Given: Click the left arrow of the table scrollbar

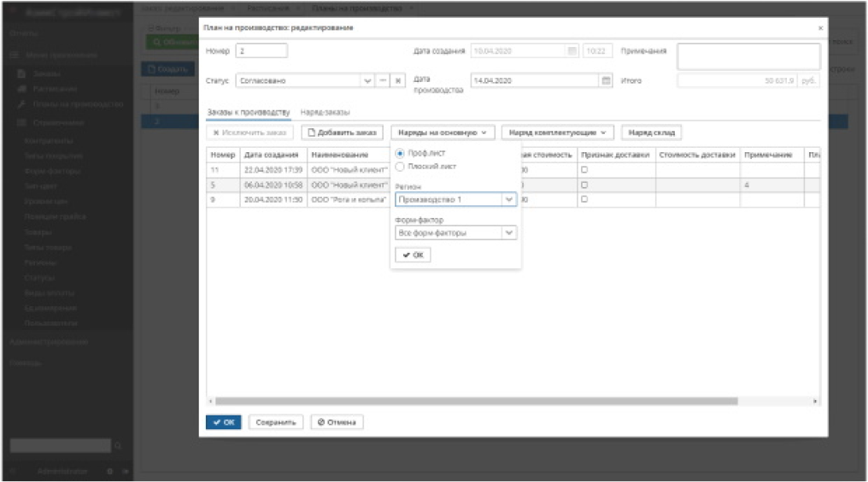Looking at the screenshot, I should (210, 401).
